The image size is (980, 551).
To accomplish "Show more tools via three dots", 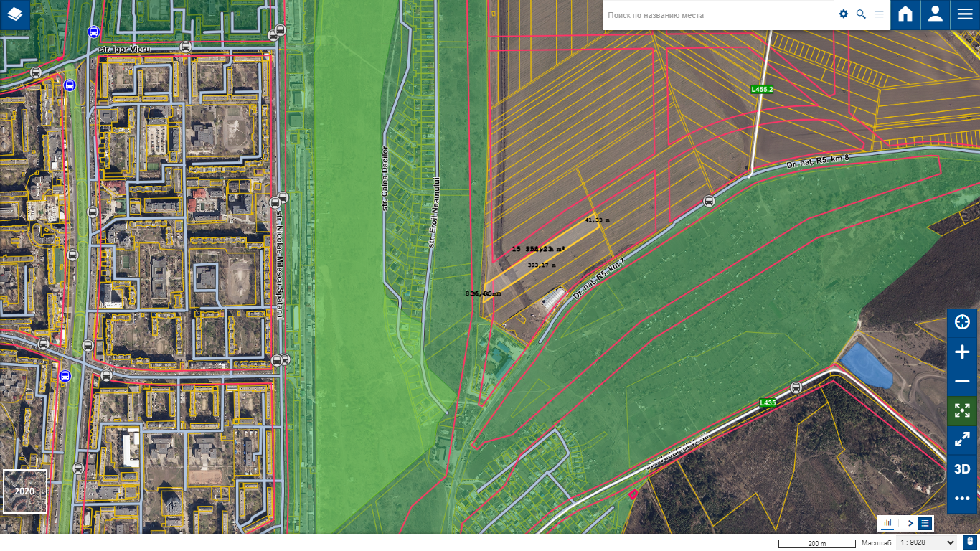I will 962,498.
